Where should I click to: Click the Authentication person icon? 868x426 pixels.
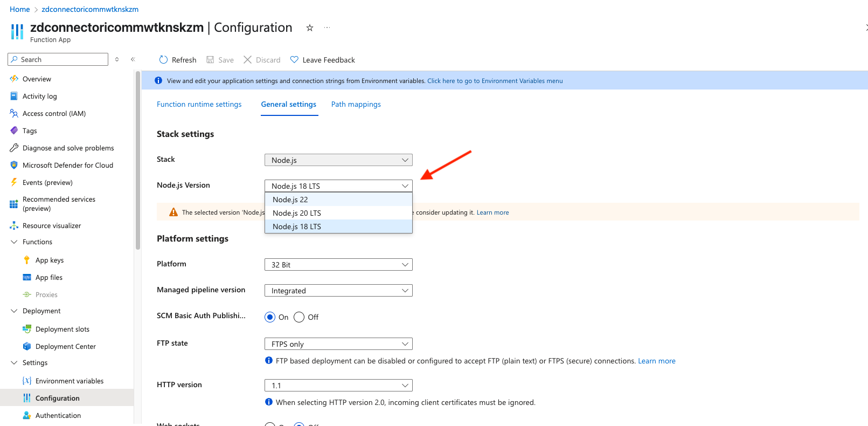point(27,415)
